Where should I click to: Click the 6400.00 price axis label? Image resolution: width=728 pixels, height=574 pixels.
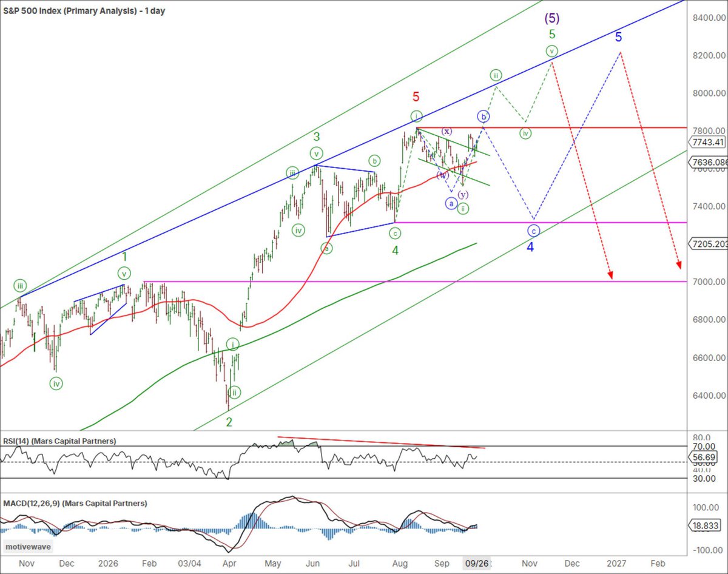pos(710,396)
